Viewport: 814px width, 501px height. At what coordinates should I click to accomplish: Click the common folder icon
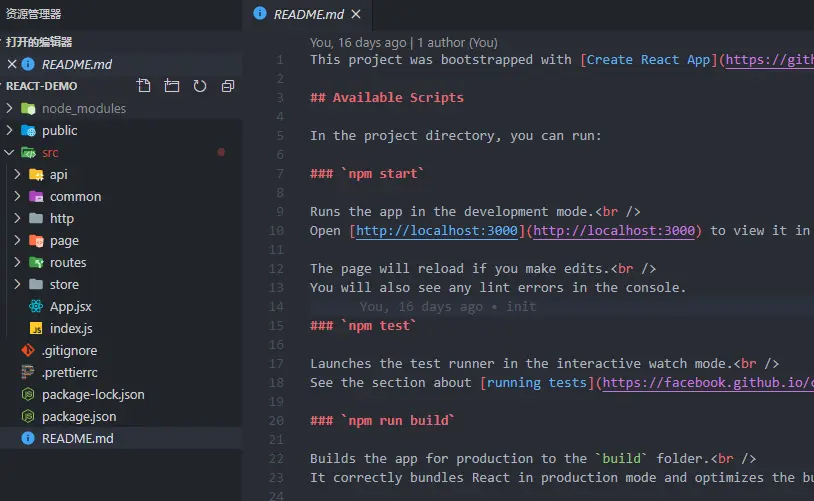[36, 196]
